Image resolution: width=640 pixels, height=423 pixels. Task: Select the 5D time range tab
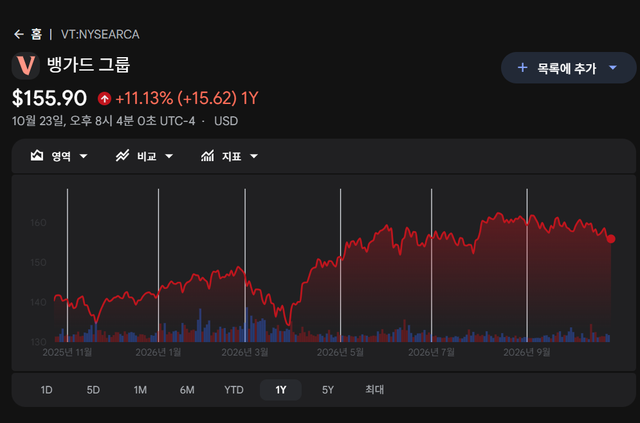pyautogui.click(x=93, y=390)
